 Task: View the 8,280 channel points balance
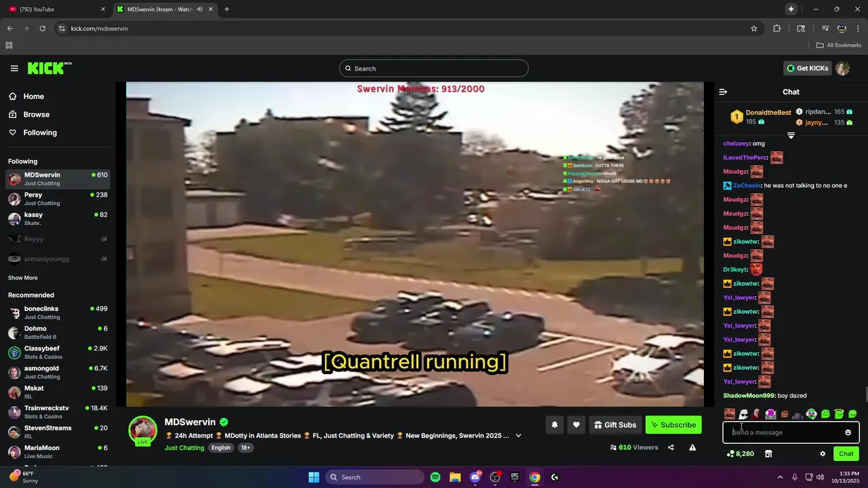pyautogui.click(x=740, y=454)
